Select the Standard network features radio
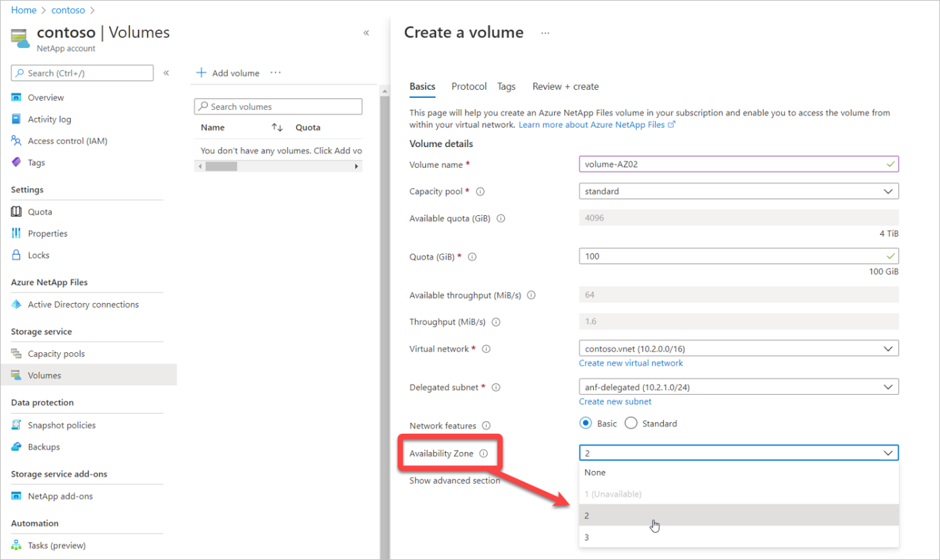Screen dimensions: 940x560 pos(631,424)
